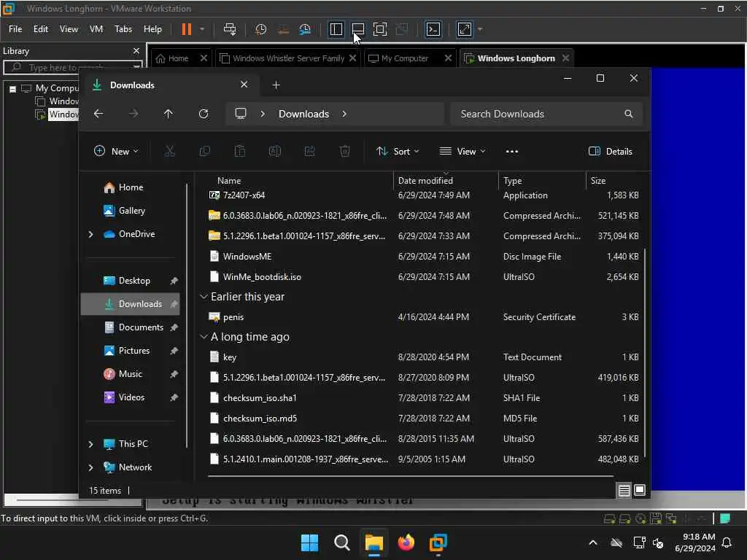
Task: Sort by Date modified column header
Action: tap(425, 181)
